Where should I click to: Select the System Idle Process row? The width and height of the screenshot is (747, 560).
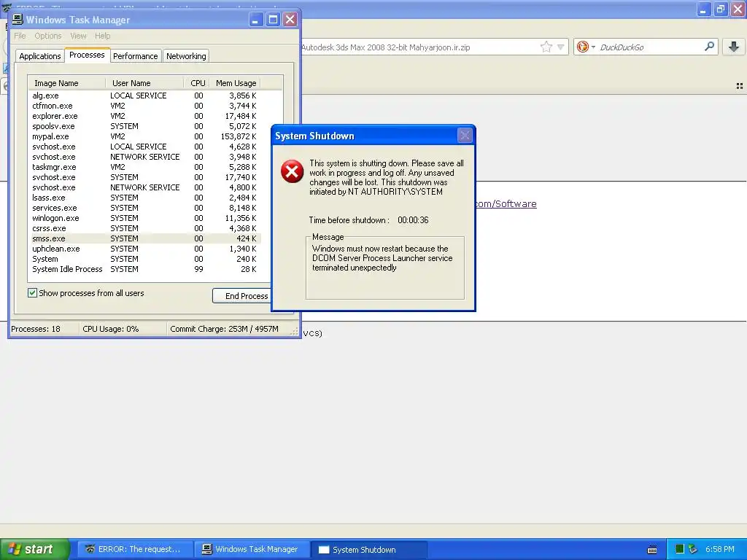click(x=145, y=269)
